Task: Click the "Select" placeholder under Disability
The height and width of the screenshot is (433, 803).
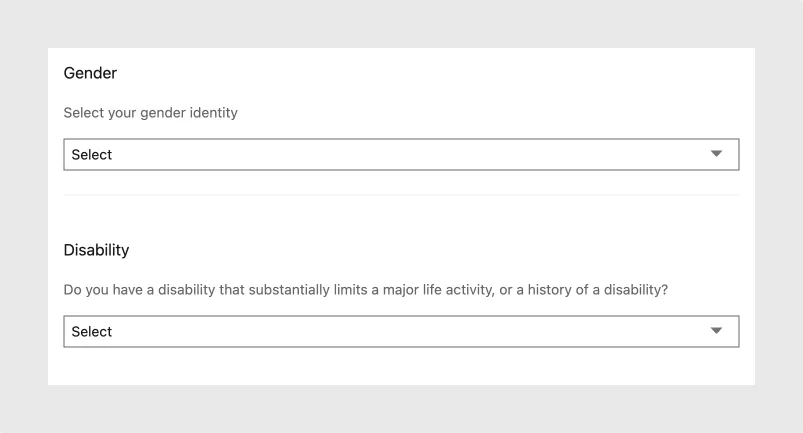Action: (x=92, y=332)
